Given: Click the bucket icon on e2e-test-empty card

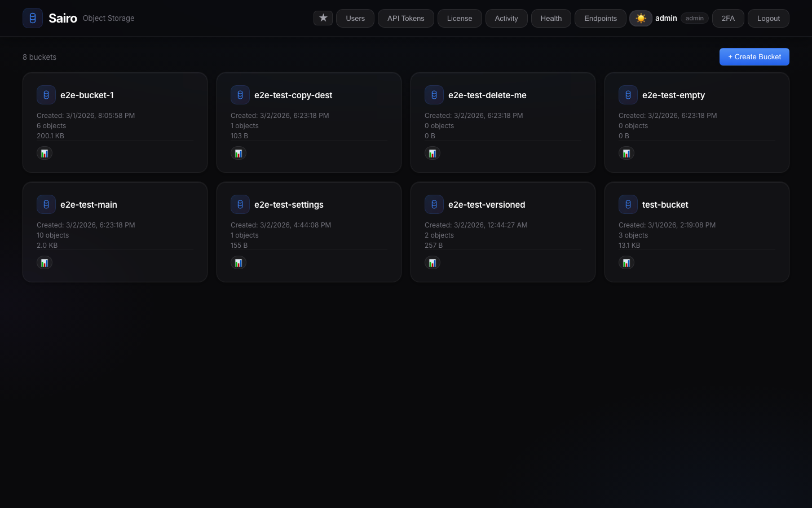Looking at the screenshot, I should (628, 95).
